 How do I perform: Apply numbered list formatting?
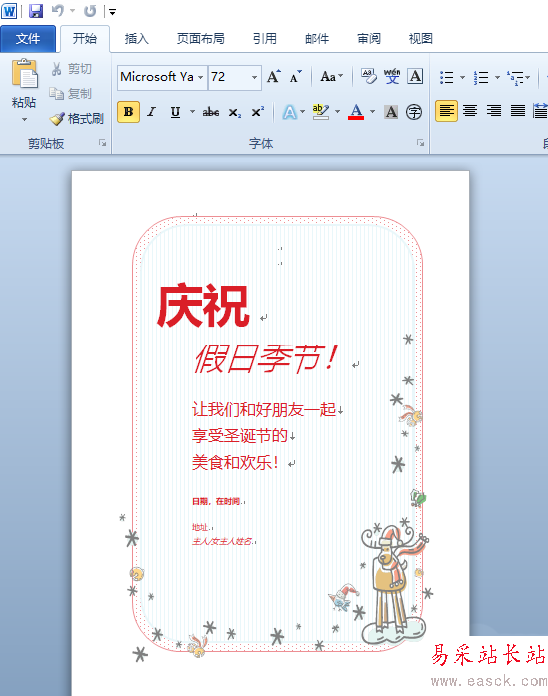click(481, 77)
